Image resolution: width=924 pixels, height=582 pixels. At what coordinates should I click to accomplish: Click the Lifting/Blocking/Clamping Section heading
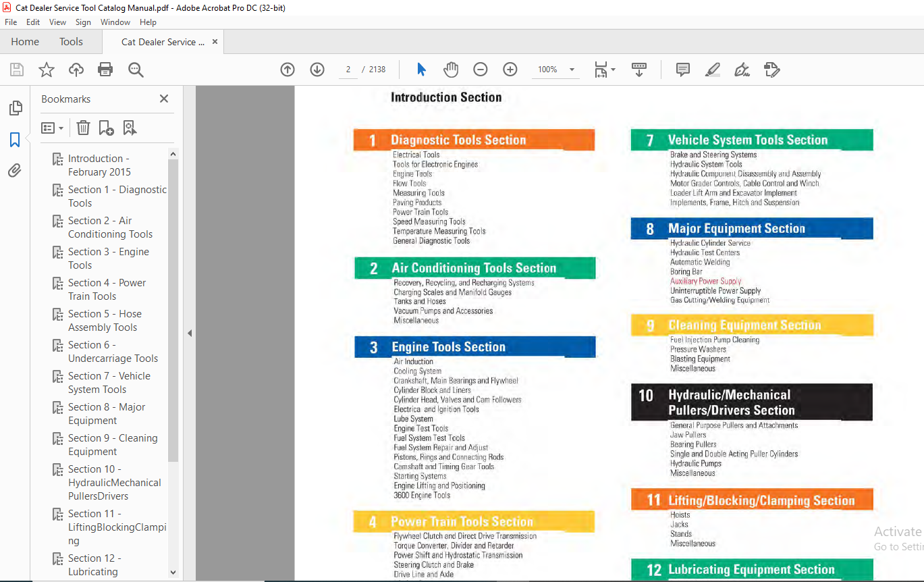[x=761, y=500]
